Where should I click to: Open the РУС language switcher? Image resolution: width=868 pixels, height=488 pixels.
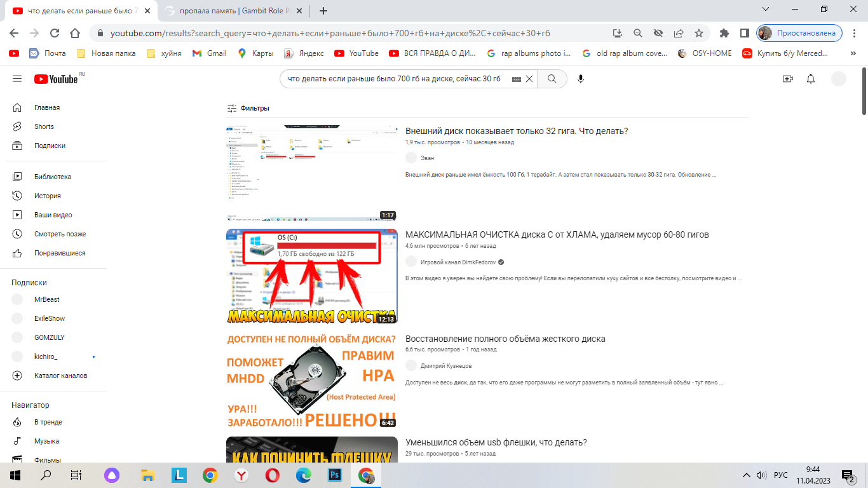click(780, 475)
